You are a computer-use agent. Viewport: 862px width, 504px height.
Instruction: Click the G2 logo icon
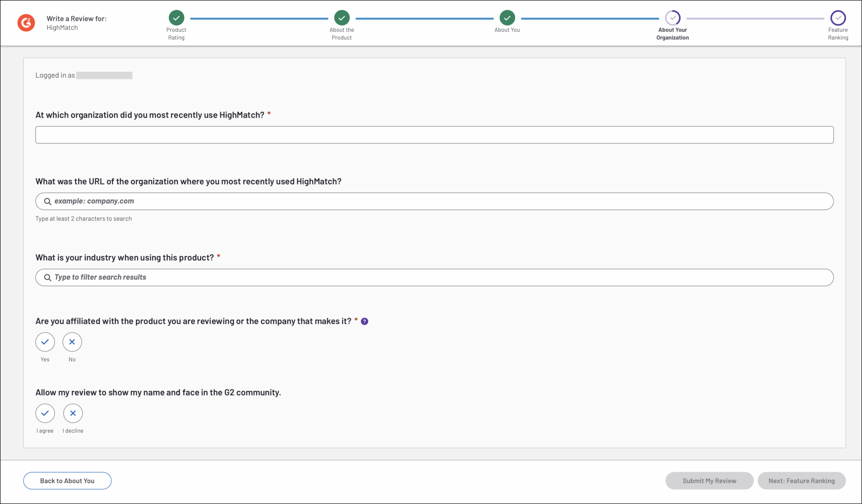[x=26, y=23]
